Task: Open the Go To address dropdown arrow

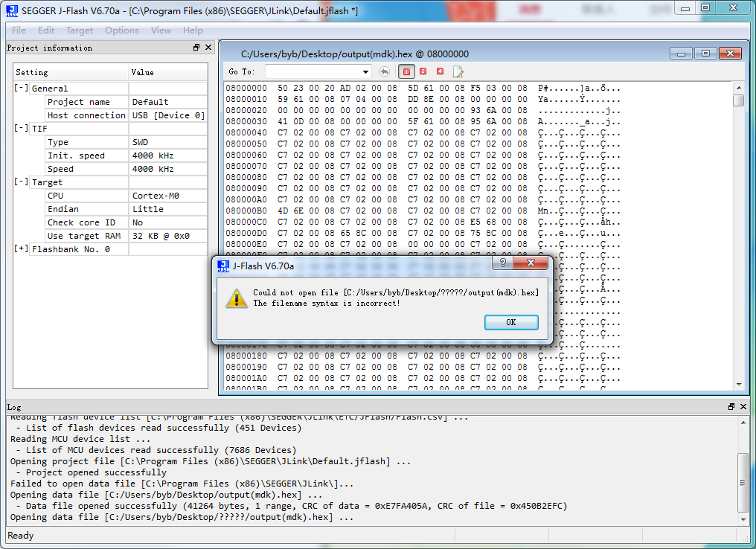Action: [x=365, y=72]
